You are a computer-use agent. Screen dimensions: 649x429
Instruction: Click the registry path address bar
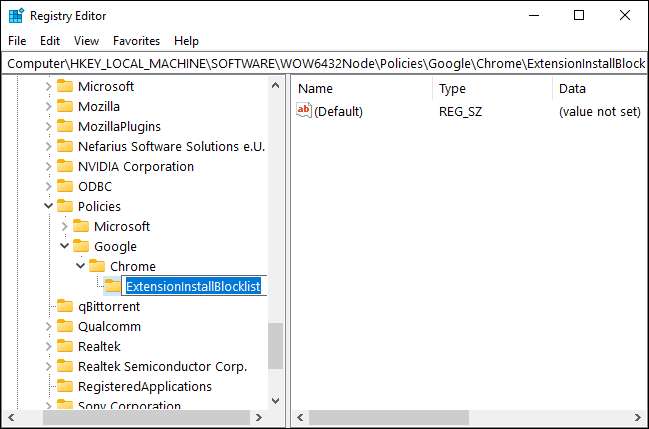point(324,63)
